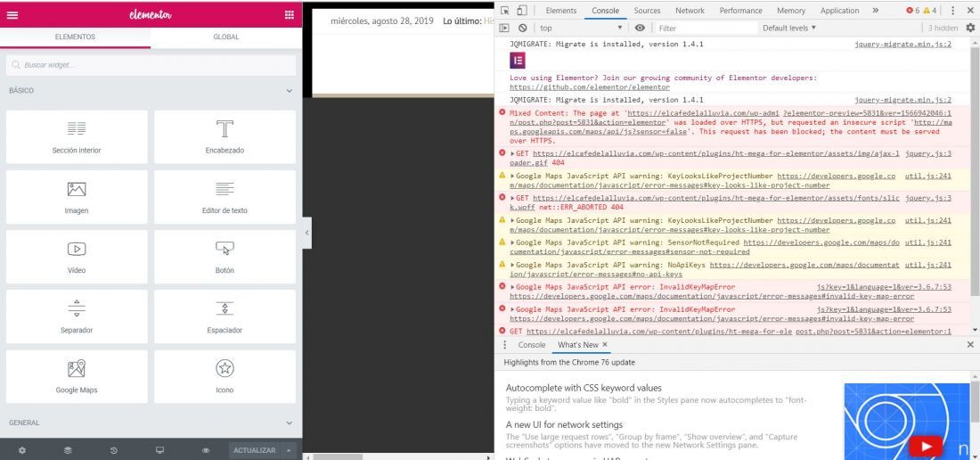Open responsive mode desktop icon

point(159,450)
